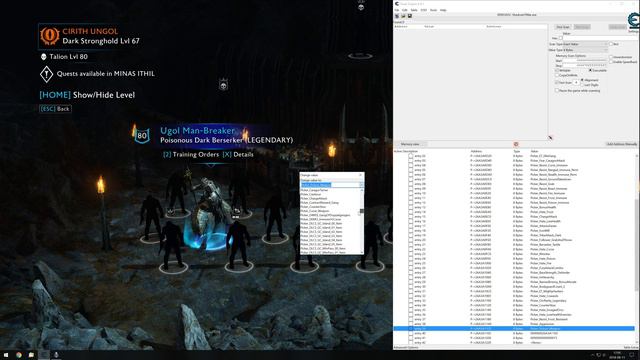Select the entry 40 row

[x=514, y=333]
